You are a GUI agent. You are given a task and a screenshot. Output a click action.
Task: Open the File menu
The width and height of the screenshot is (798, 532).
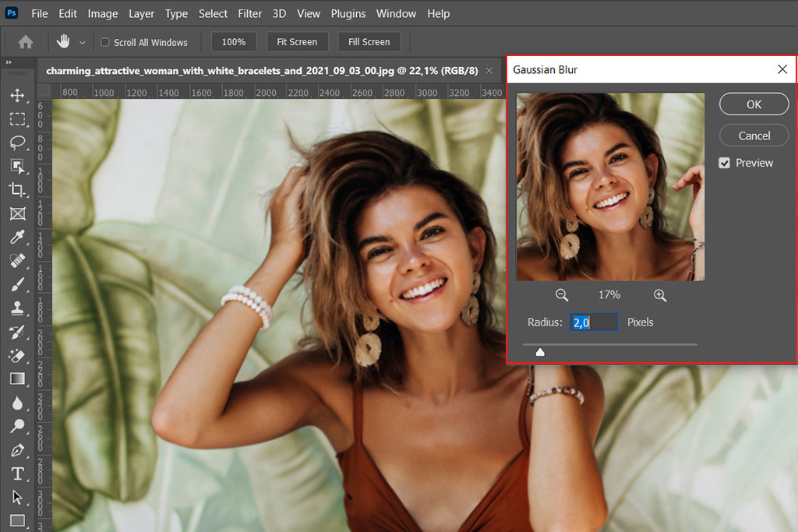point(39,14)
